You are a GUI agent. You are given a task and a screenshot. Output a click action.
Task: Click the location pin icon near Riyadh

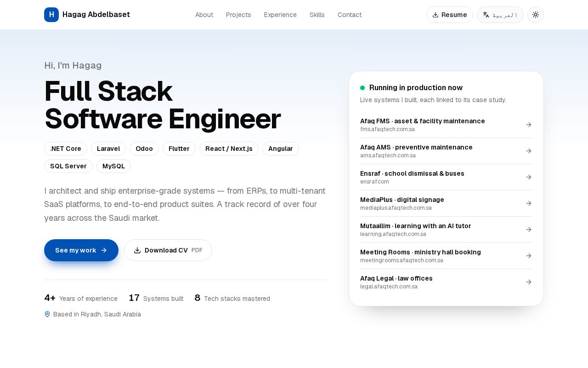47,314
